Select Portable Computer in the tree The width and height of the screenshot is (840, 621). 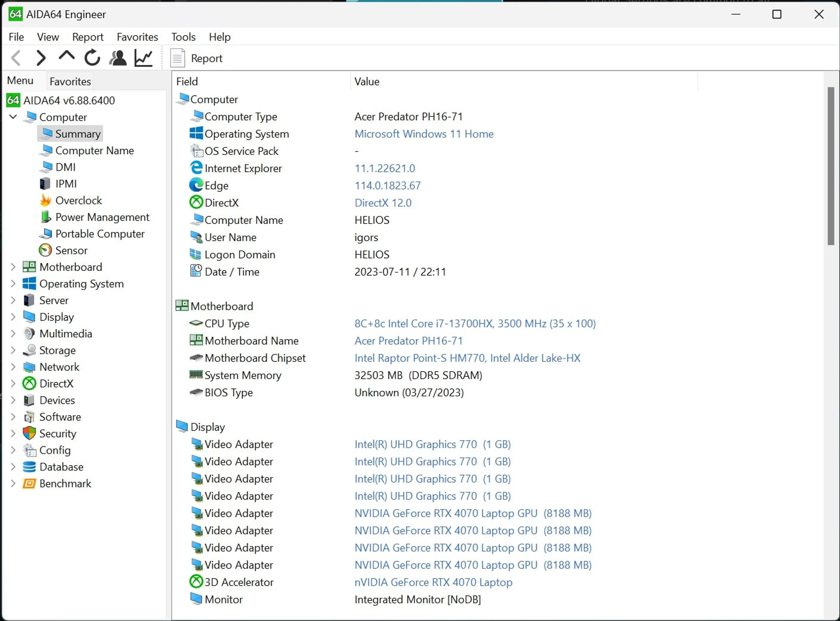click(x=100, y=234)
